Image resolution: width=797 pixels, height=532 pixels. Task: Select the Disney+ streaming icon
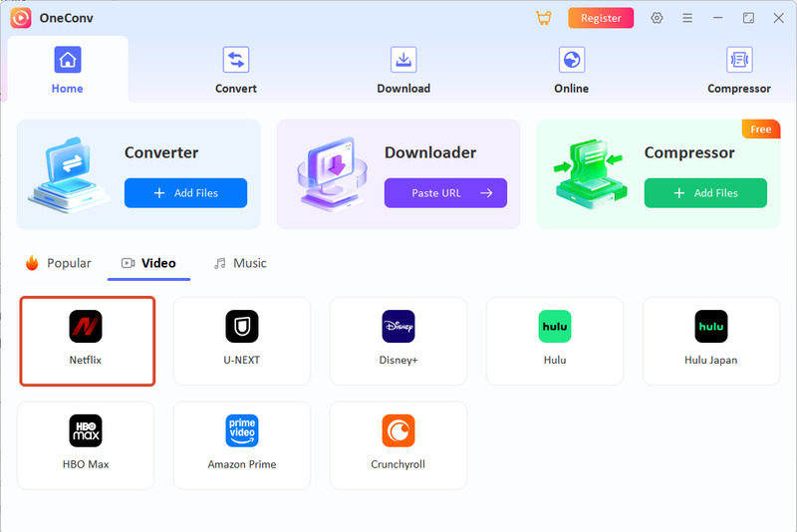click(x=398, y=326)
